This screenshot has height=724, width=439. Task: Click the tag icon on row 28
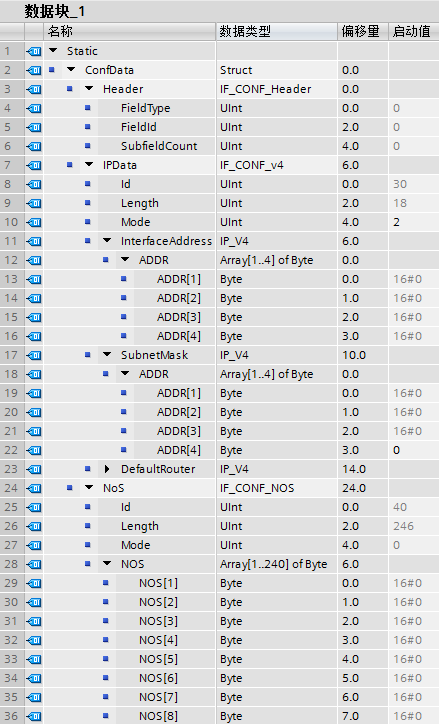click(34, 564)
